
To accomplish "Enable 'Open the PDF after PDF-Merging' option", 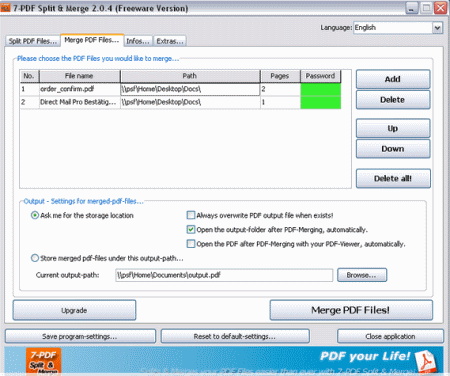I will 191,244.
